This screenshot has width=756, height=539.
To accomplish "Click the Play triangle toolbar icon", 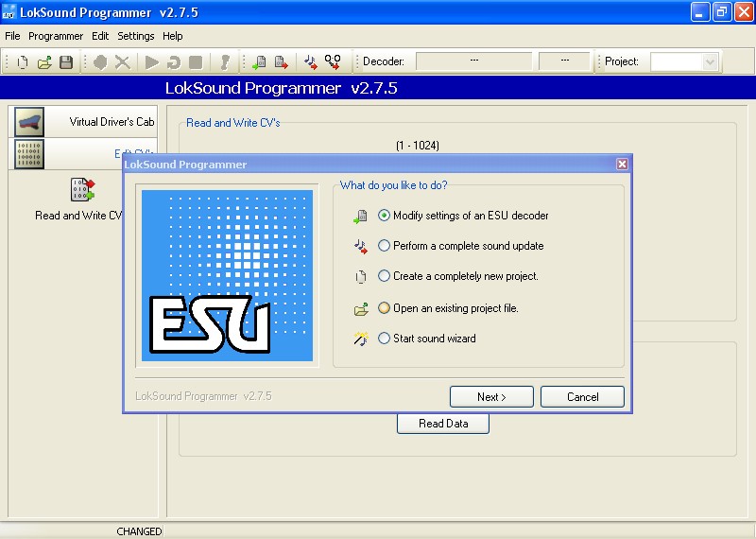I will 152,62.
